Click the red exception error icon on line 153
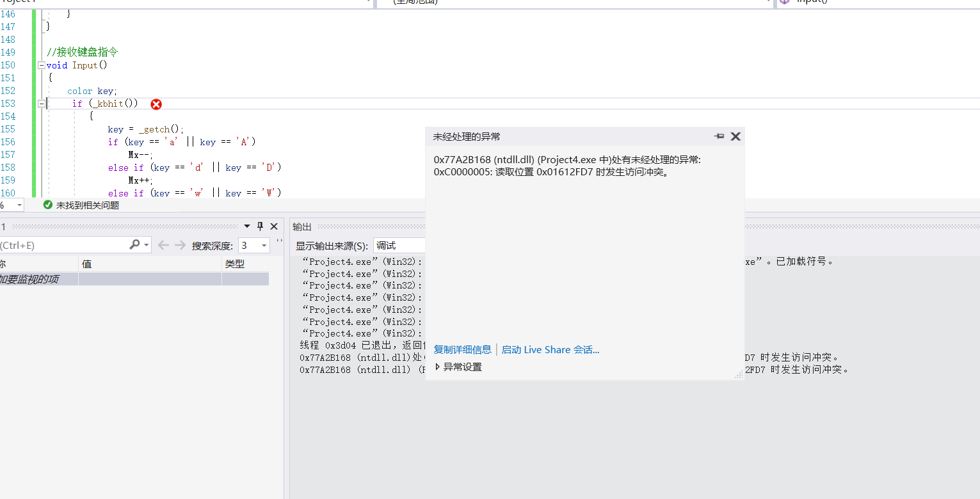 [156, 104]
